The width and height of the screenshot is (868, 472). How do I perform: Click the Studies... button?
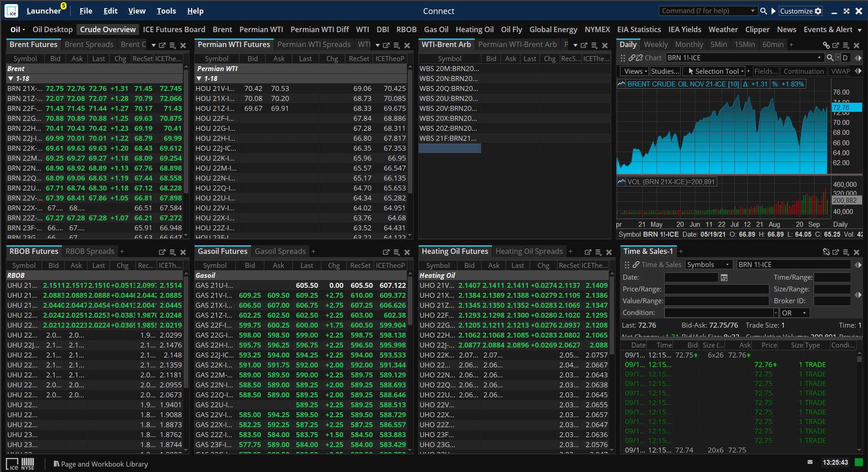[x=665, y=71]
